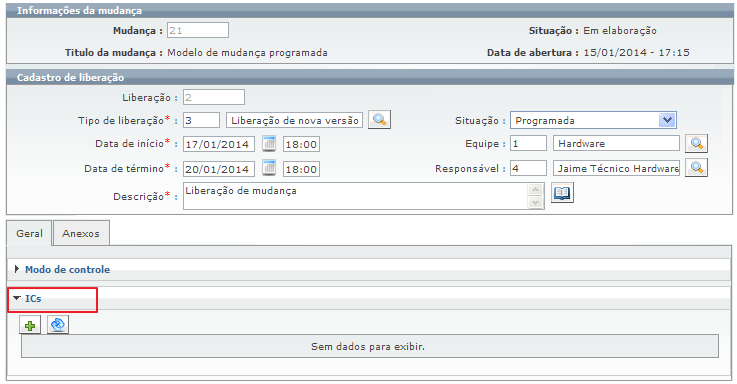Click the Data de início date field

click(x=219, y=144)
